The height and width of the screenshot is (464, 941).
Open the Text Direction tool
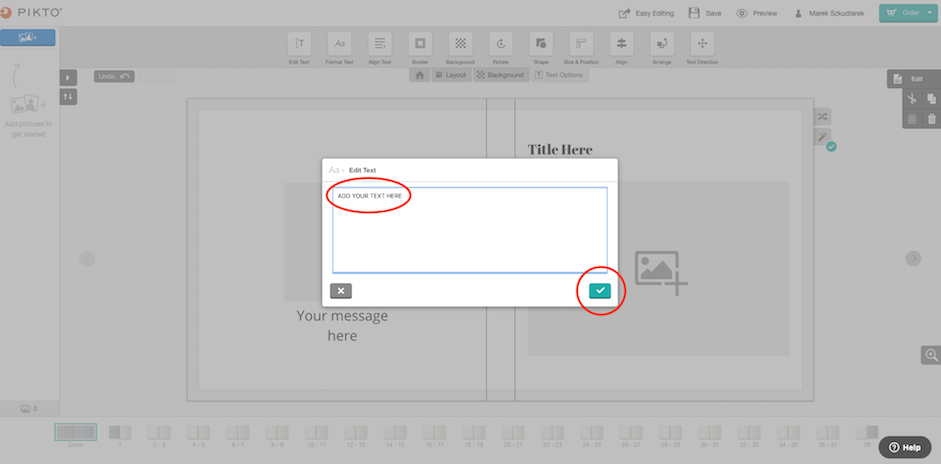(x=702, y=44)
